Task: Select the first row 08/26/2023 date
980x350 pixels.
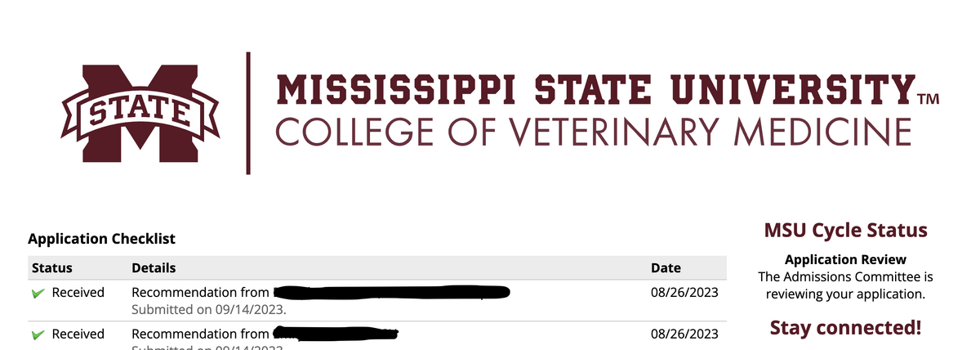Action: pyautogui.click(x=685, y=292)
